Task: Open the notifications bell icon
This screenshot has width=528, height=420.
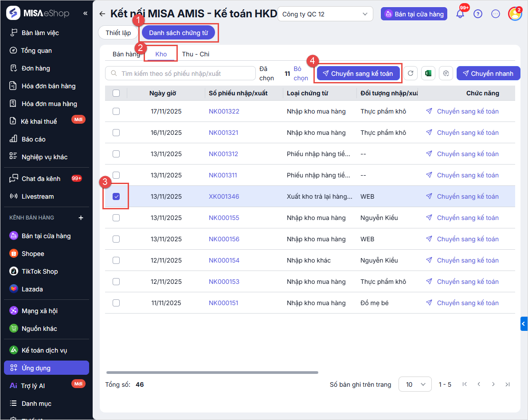Action: click(x=460, y=14)
